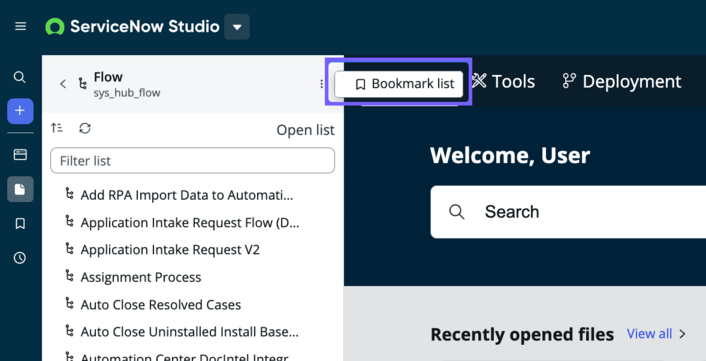
Task: Click the Flow panel title
Action: 108,77
